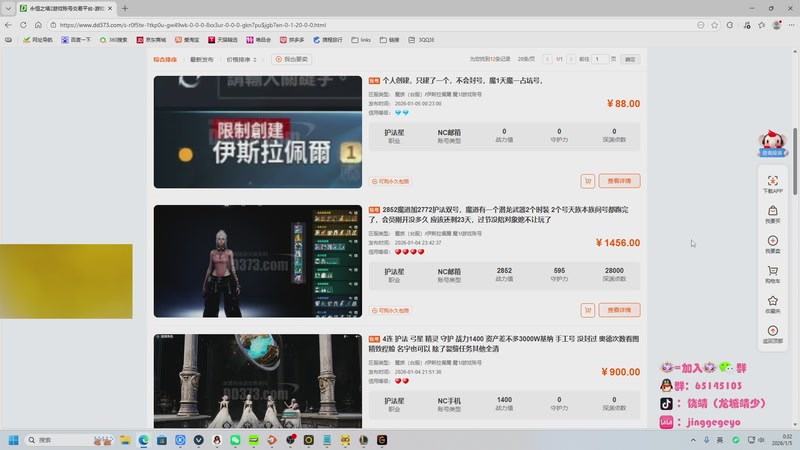Go to the previous results page arrow

[547, 59]
